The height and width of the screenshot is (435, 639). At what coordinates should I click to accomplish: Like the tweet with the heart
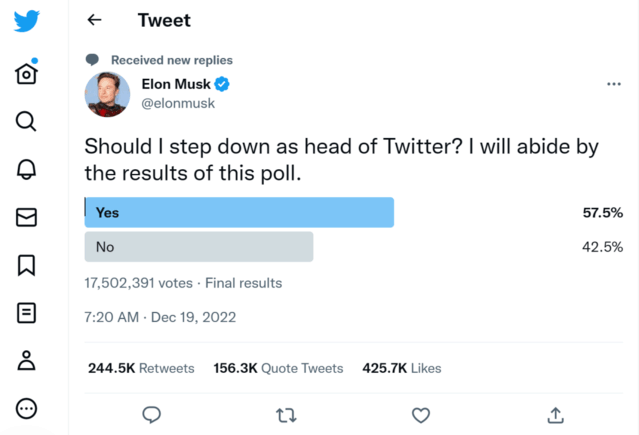[421, 414]
